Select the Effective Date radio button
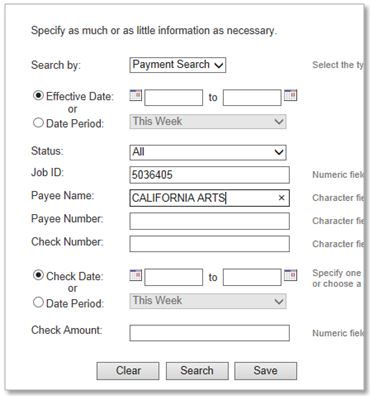Screen dimensions: 370x396 (38, 96)
